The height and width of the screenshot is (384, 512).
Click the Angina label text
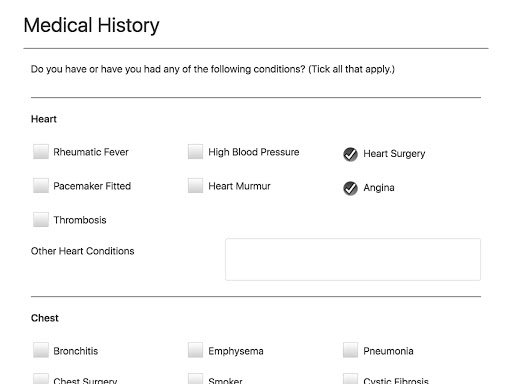coord(379,188)
